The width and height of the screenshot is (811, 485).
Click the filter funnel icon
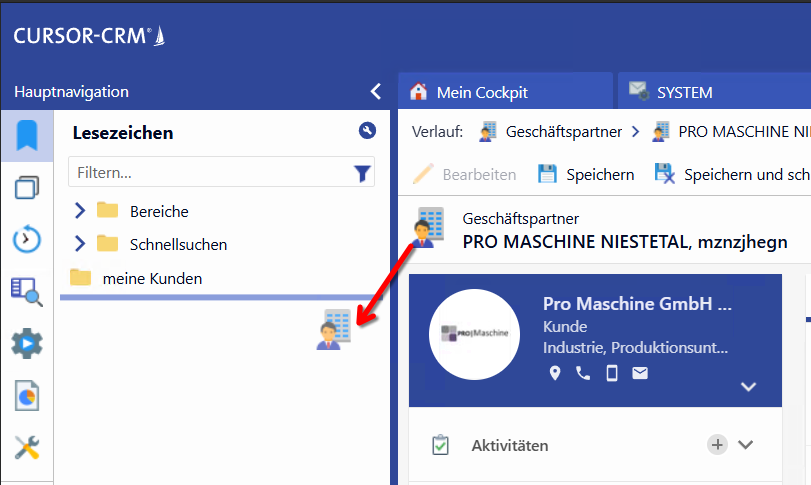pyautogui.click(x=362, y=174)
